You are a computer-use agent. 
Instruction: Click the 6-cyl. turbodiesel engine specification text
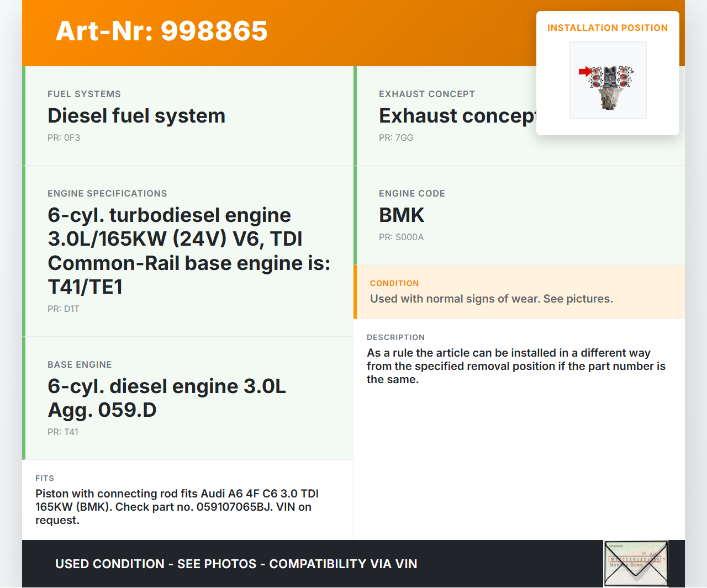pyautogui.click(x=188, y=251)
